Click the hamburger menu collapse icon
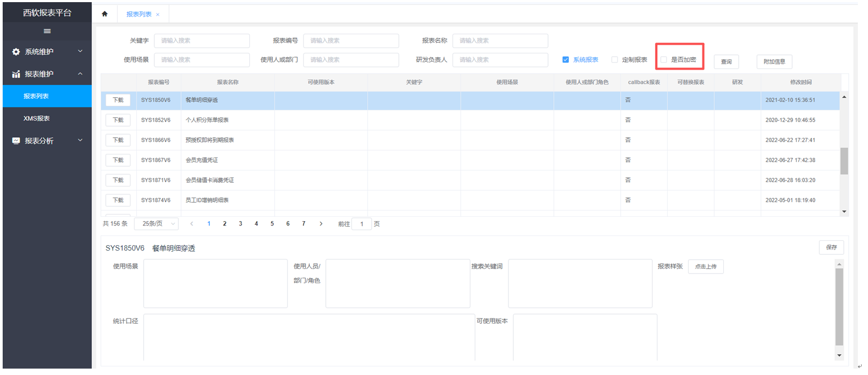The height and width of the screenshot is (375, 868). tap(47, 31)
